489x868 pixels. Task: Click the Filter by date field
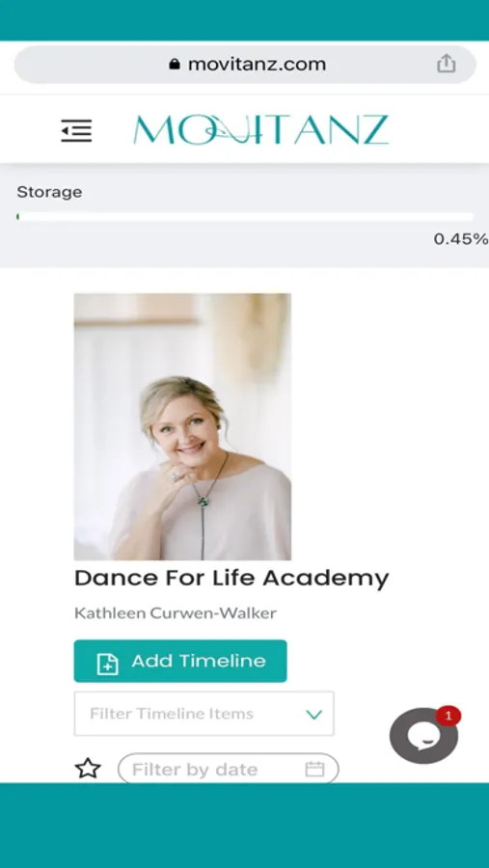[x=229, y=769]
